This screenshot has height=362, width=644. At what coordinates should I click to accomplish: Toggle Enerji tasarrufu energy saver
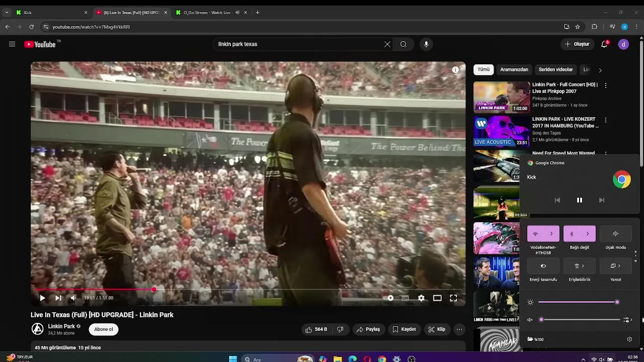pyautogui.click(x=543, y=266)
